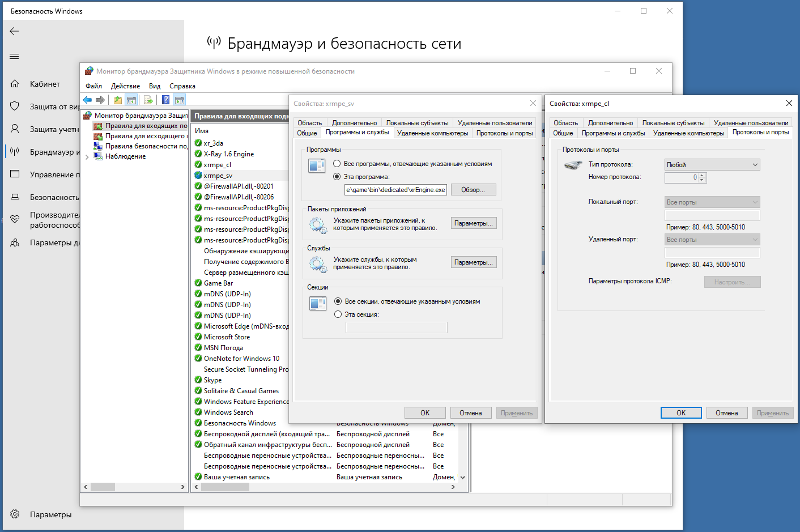The image size is (800, 532).
Task: Click the program path text field
Action: pos(395,190)
